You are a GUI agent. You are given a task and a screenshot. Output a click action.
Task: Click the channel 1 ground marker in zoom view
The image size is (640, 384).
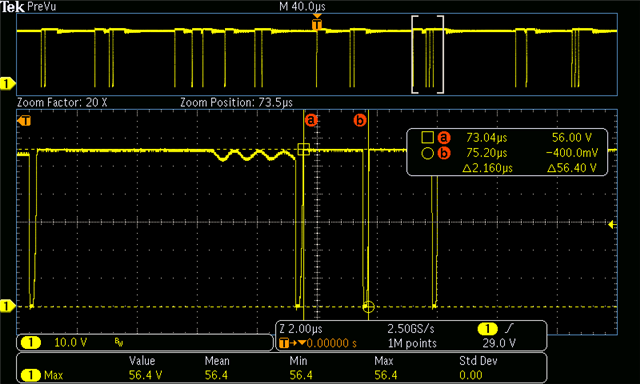point(7,306)
